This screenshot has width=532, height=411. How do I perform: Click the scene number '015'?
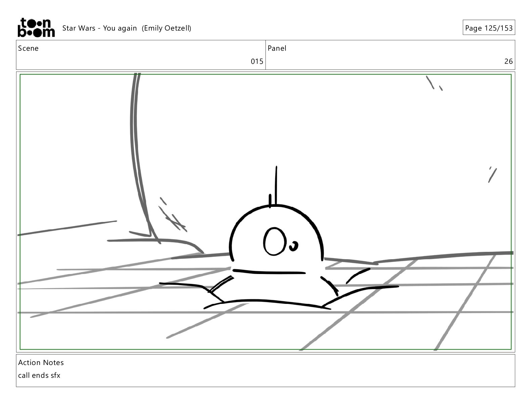257,61
